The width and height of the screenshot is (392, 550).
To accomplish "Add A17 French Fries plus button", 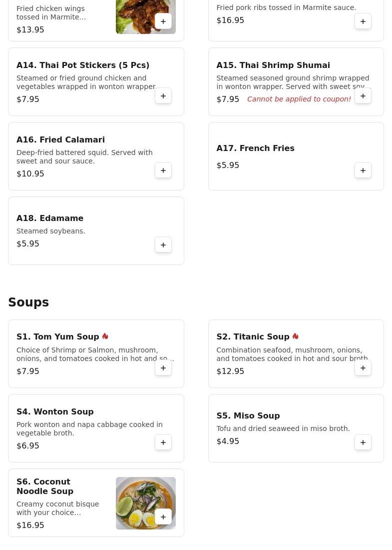I will click(x=363, y=170).
